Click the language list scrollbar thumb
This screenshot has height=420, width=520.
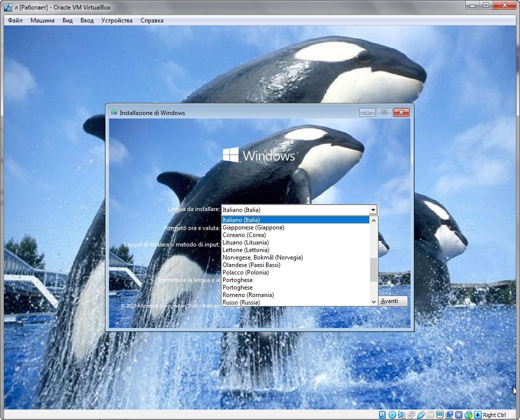[373, 270]
